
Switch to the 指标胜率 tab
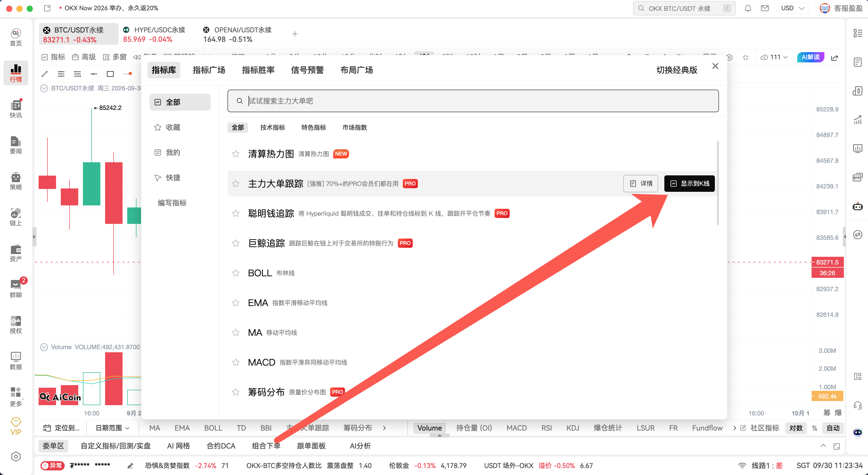258,70
